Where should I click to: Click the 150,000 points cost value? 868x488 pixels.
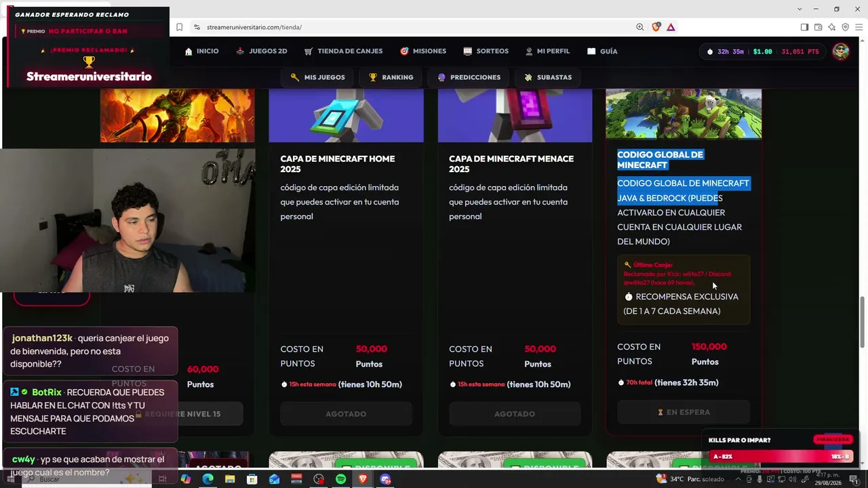[709, 346]
